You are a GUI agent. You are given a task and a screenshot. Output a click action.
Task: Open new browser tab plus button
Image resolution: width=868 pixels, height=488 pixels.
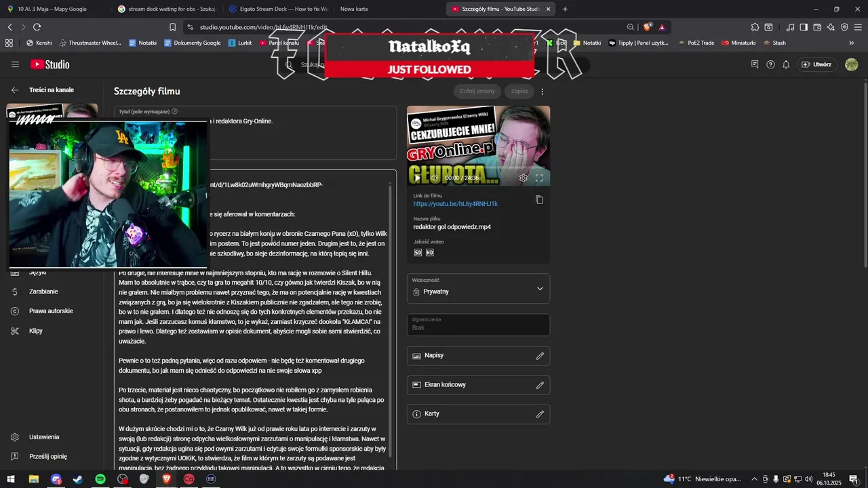(x=565, y=9)
